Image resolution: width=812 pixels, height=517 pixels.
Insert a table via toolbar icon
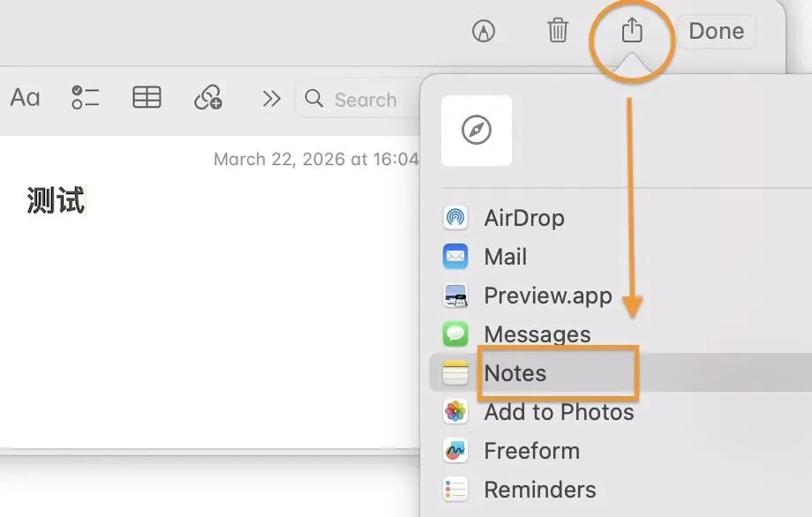[x=147, y=97]
